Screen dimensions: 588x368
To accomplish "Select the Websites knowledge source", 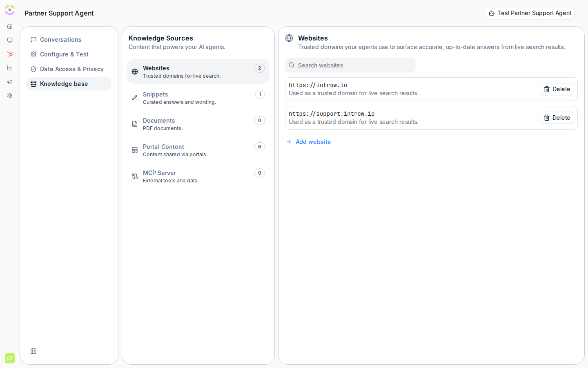I will (198, 72).
